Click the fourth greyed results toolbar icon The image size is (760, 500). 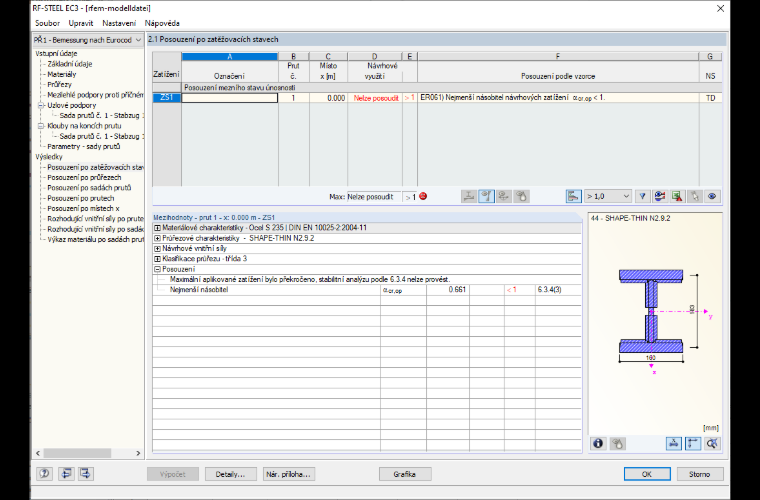click(522, 196)
